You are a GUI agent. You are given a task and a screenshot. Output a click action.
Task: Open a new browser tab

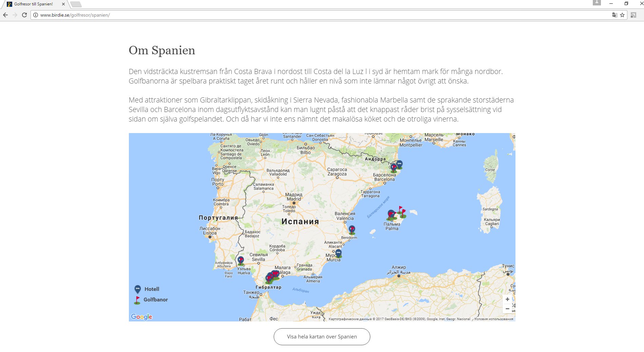click(76, 4)
